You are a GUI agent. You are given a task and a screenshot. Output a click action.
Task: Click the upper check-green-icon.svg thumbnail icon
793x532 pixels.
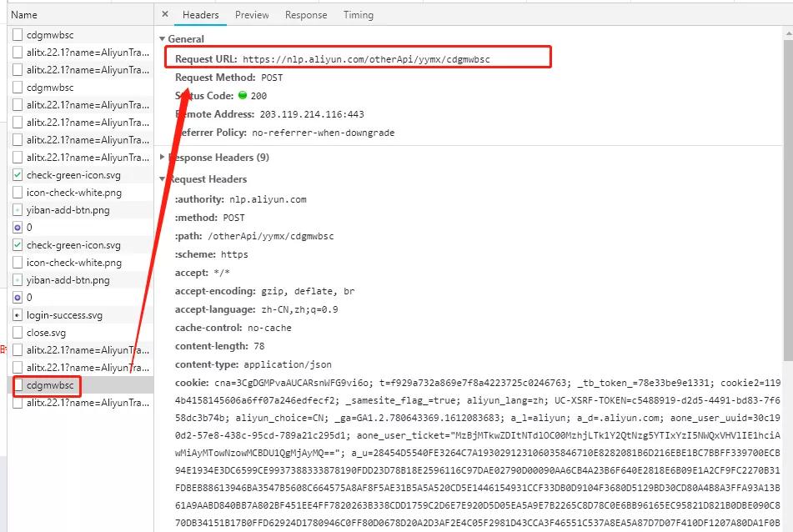pos(18,175)
